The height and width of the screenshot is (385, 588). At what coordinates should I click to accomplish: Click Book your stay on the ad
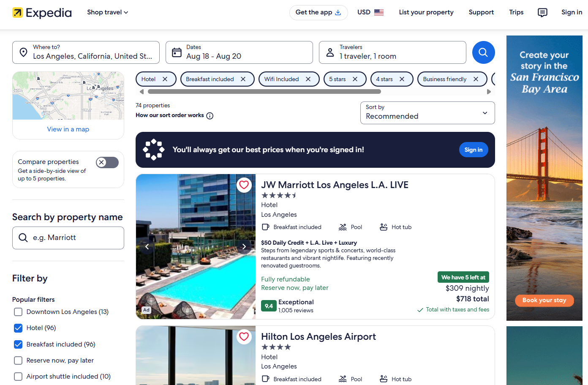[x=544, y=300]
